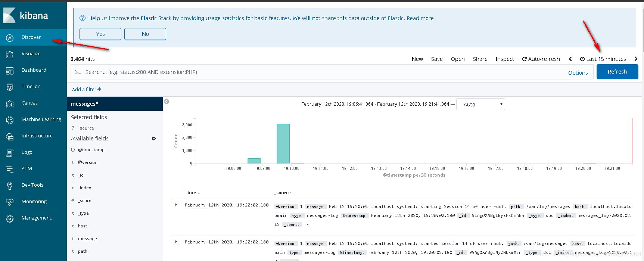Click the Refresh button

click(617, 72)
